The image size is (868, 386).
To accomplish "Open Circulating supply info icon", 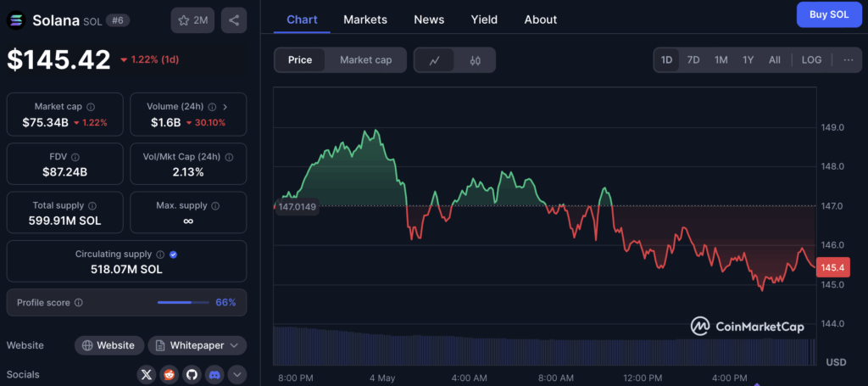I will pyautogui.click(x=160, y=255).
